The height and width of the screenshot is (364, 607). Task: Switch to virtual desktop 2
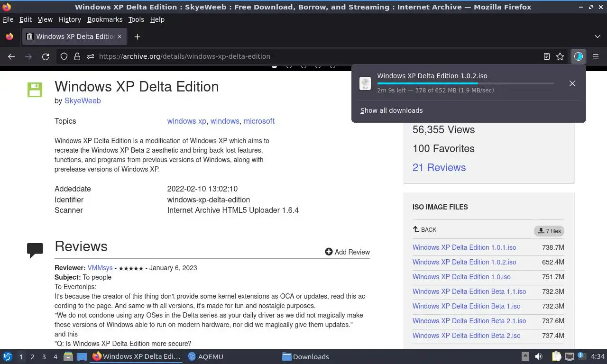pos(32,357)
